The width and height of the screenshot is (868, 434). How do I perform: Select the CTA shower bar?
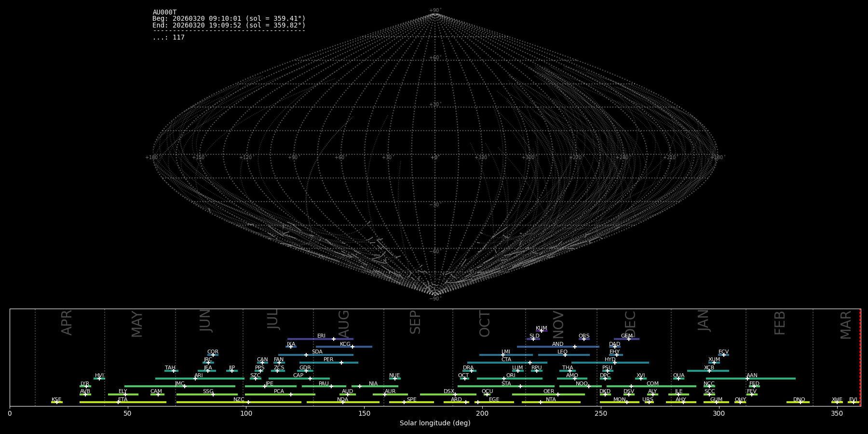click(507, 363)
